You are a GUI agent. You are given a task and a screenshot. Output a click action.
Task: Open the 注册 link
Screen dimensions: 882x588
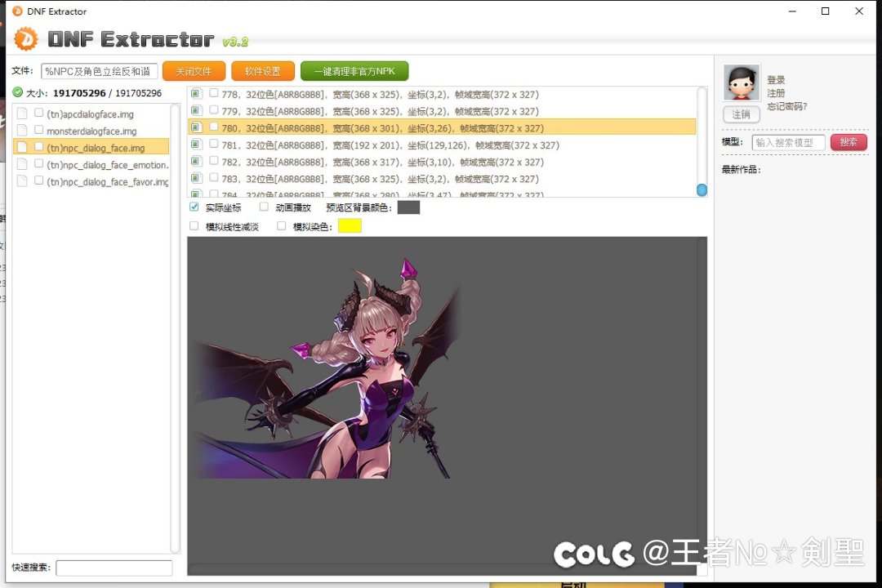[776, 93]
